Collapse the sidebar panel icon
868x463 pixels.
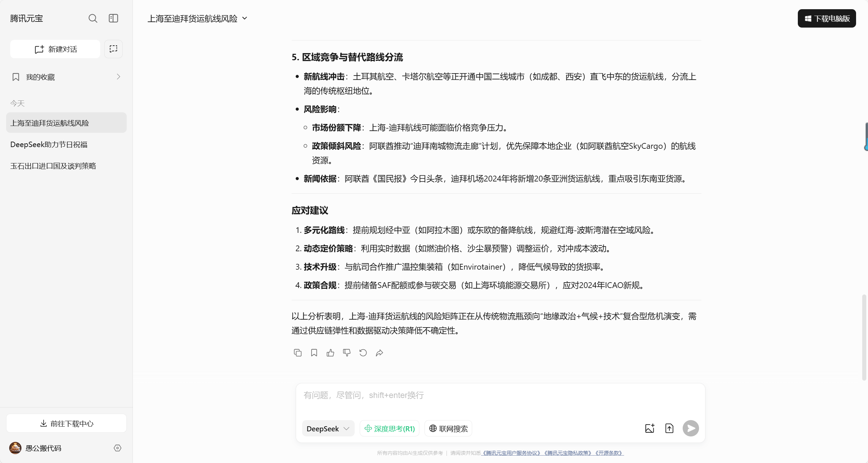tap(113, 18)
